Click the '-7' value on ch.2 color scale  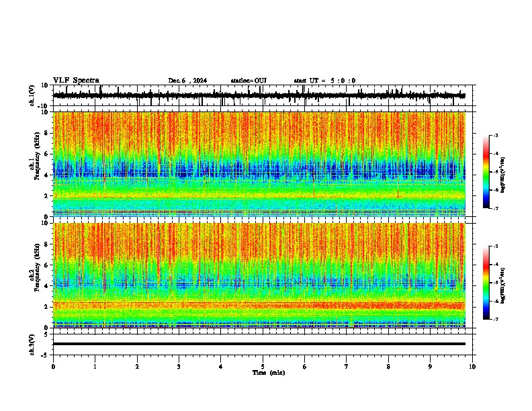coord(495,319)
